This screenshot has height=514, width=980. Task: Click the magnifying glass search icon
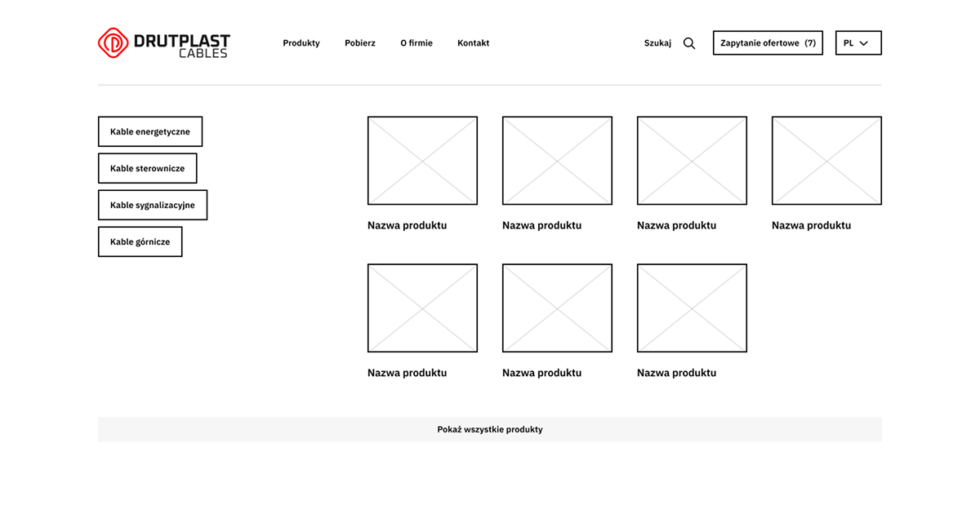coord(689,43)
